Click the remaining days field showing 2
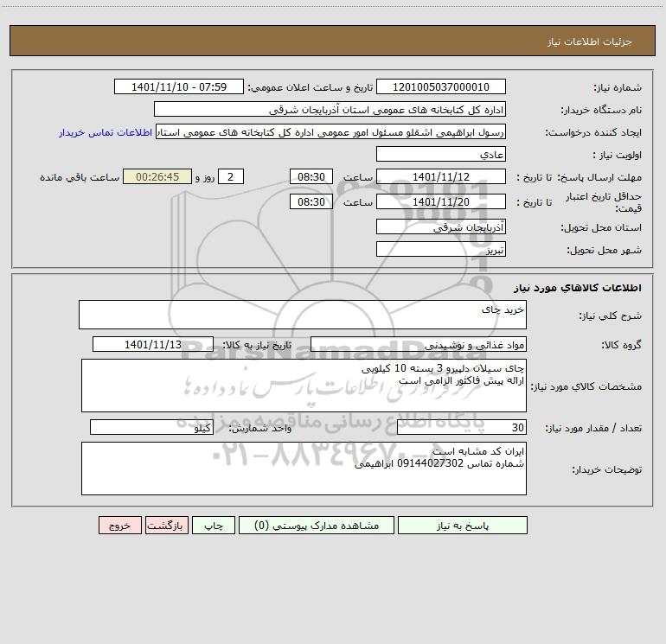 (231, 176)
